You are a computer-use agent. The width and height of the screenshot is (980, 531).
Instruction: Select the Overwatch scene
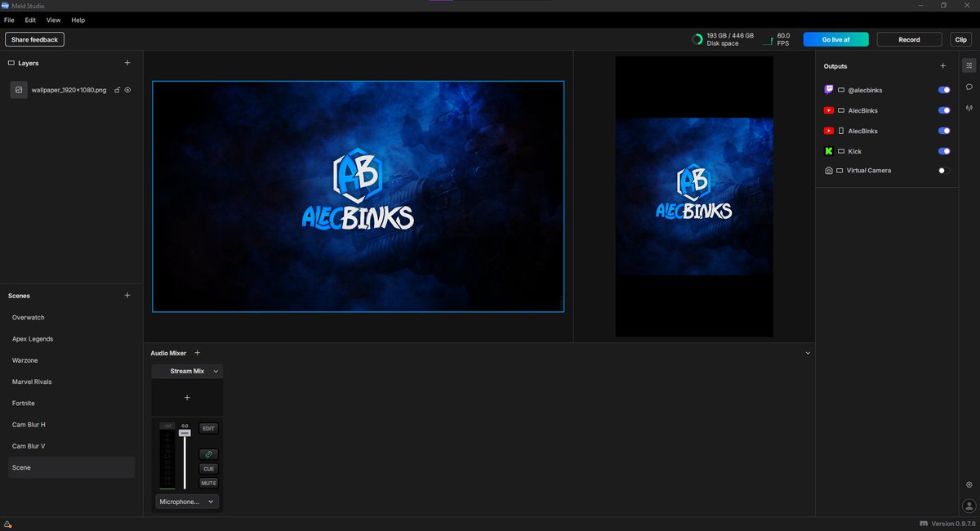tap(71, 317)
